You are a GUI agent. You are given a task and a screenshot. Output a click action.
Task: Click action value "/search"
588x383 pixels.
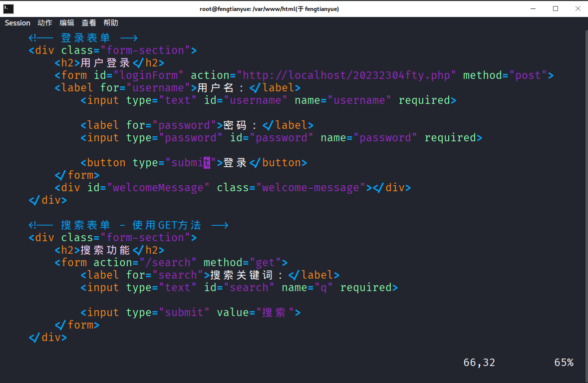(x=168, y=263)
